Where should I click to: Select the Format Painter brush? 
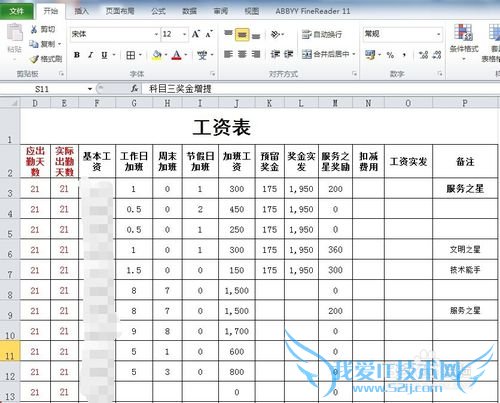pos(35,59)
